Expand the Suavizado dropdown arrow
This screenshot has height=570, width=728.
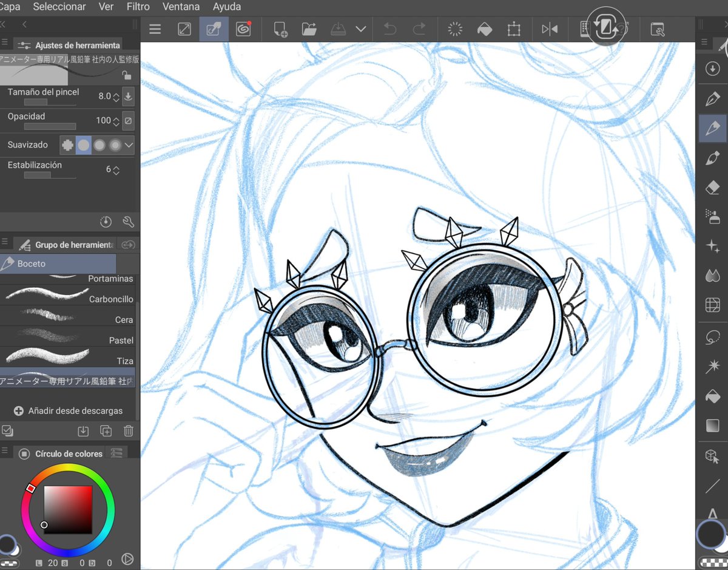(129, 146)
